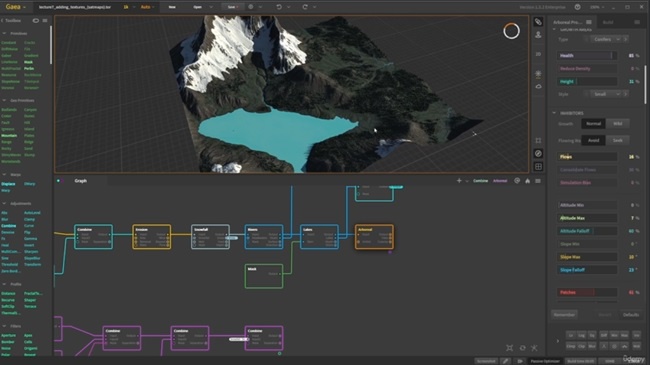The width and height of the screenshot is (650, 365).
Task: Open the Toolbox hamburger menu
Action: (45, 20)
